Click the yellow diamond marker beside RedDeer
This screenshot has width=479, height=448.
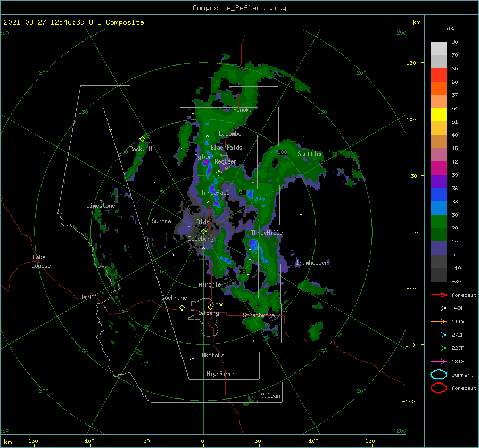coord(219,173)
